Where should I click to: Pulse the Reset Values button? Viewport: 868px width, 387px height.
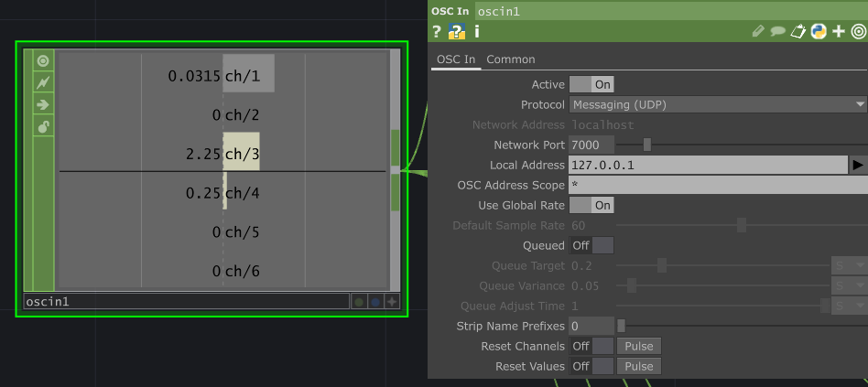[x=639, y=366]
